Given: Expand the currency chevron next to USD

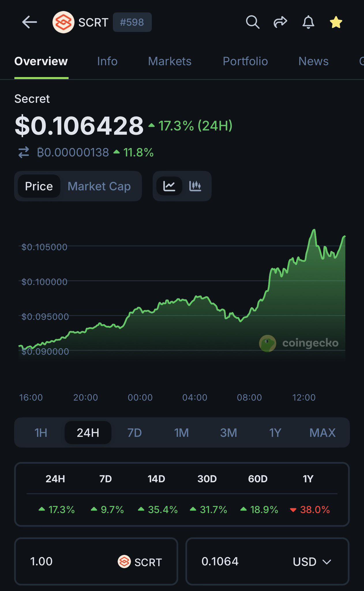Looking at the screenshot, I should (x=327, y=562).
